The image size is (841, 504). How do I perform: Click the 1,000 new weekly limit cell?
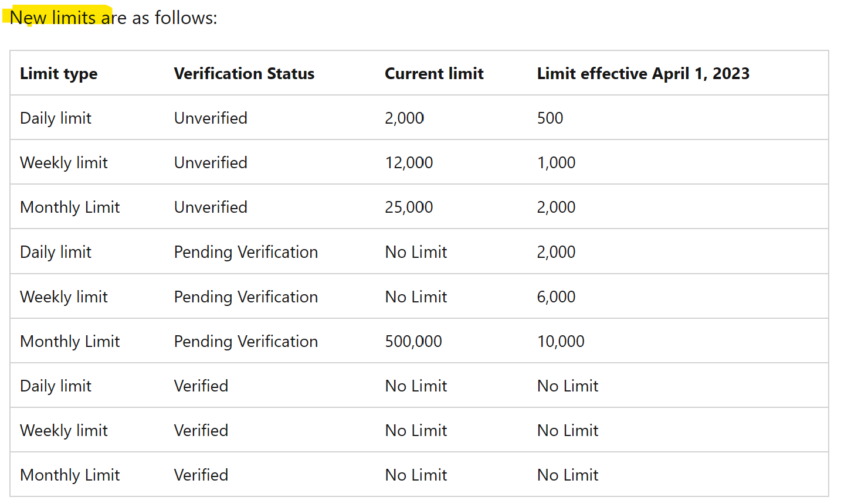[x=556, y=162]
